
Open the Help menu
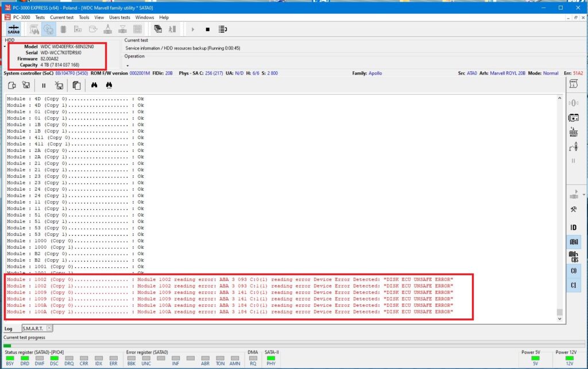(x=164, y=17)
